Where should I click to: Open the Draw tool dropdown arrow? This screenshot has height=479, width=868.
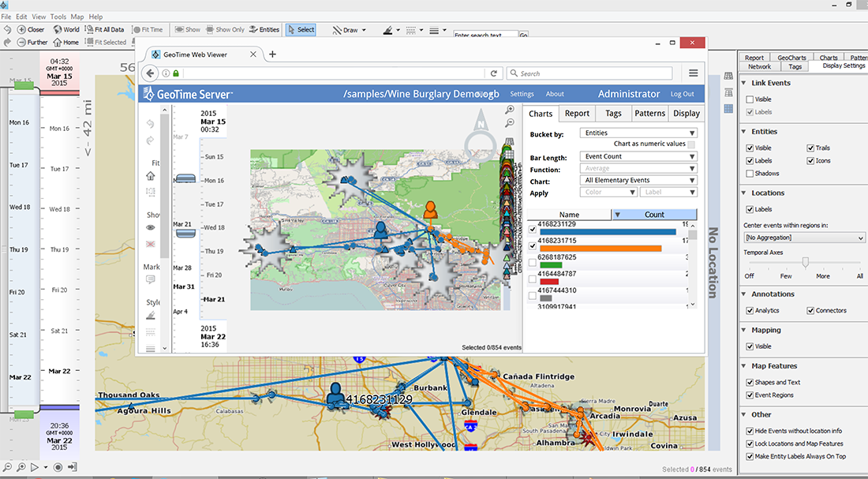tap(364, 31)
